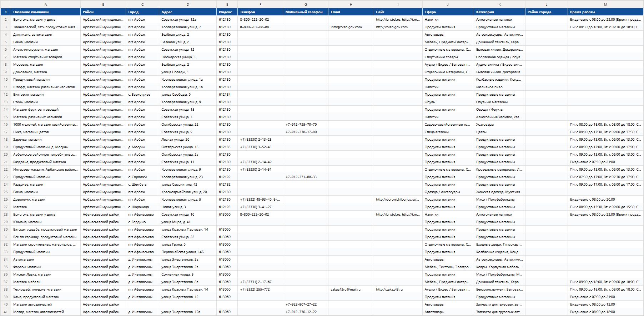The width and height of the screenshot is (644, 322).
Task: Select the 'http://zakaz43.ru' site cell
Action: pyautogui.click(x=398, y=290)
